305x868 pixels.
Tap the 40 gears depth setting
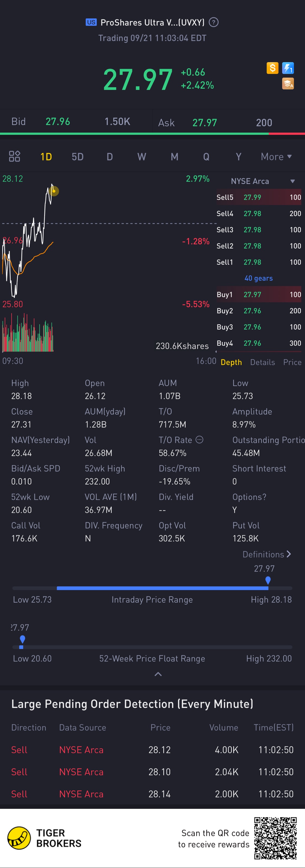258,278
